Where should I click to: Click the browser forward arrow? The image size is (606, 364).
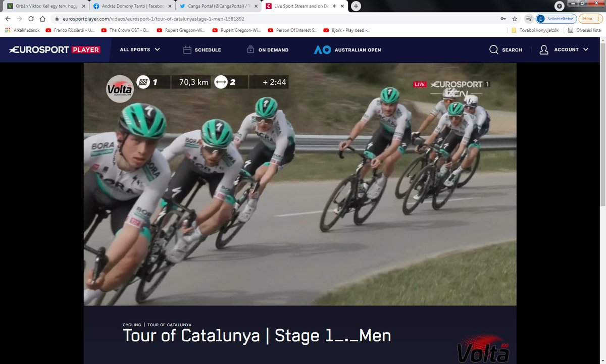pyautogui.click(x=20, y=19)
